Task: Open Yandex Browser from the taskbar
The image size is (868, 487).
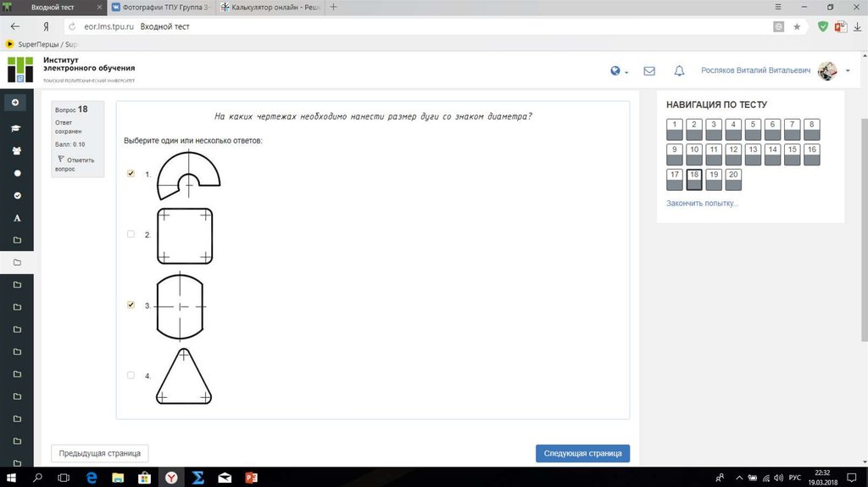Action: (171, 478)
